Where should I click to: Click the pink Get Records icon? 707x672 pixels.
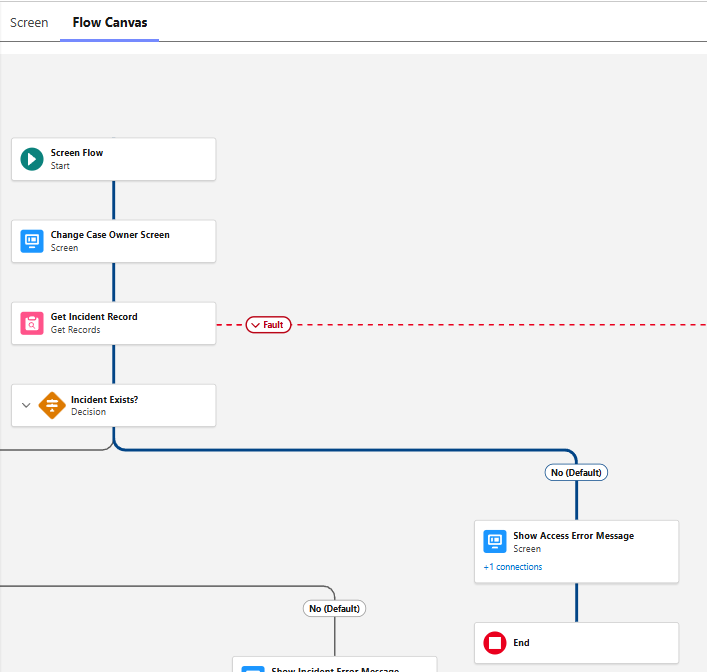[x=32, y=323]
